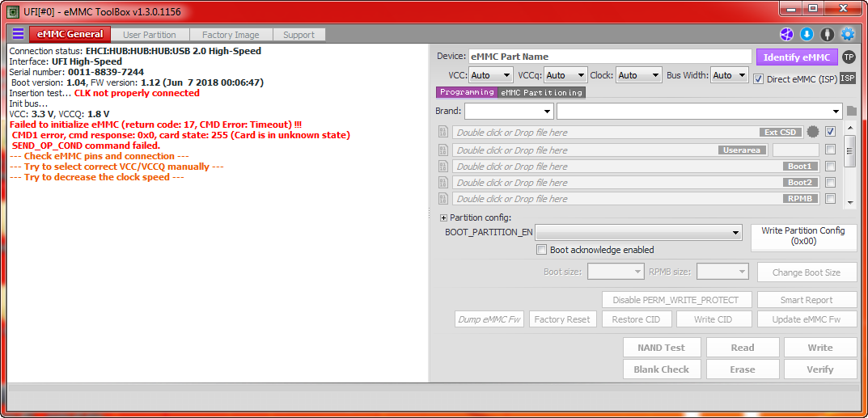Click the Blank Check button
Viewport: 868px width, 418px height.
pos(661,369)
